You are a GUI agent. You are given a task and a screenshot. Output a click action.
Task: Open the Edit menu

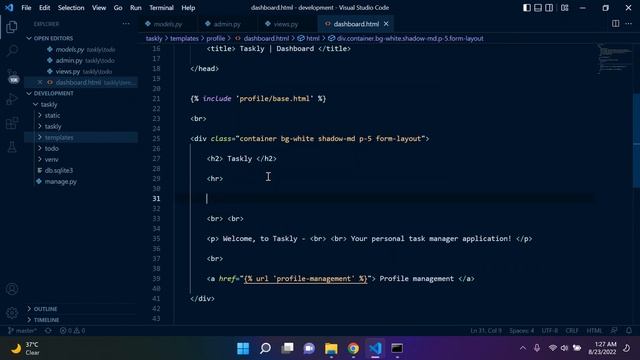[x=44, y=8]
